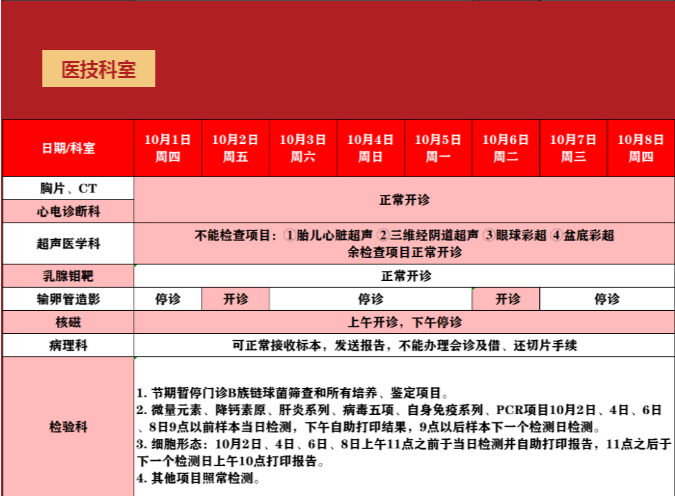Image resolution: width=675 pixels, height=496 pixels.
Task: Click the 检验科 row label
Action: tap(68, 426)
